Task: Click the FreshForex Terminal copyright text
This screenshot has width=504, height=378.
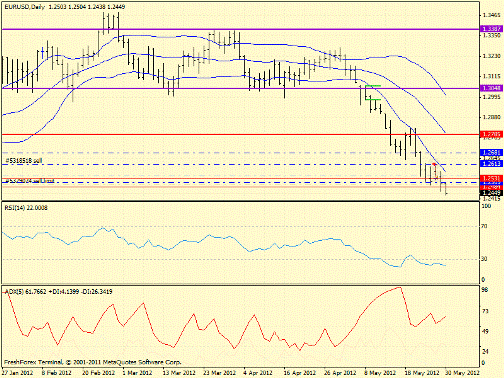Action: pos(92,362)
